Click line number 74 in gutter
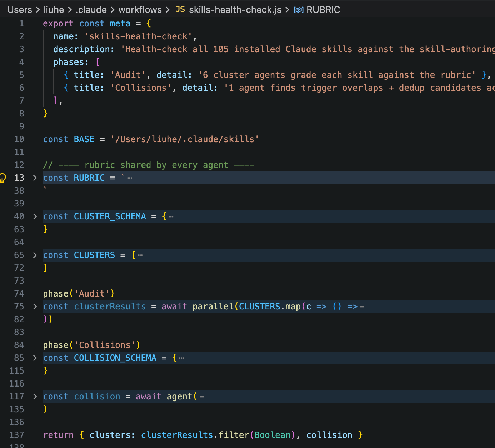This screenshot has width=495, height=448. (19, 294)
